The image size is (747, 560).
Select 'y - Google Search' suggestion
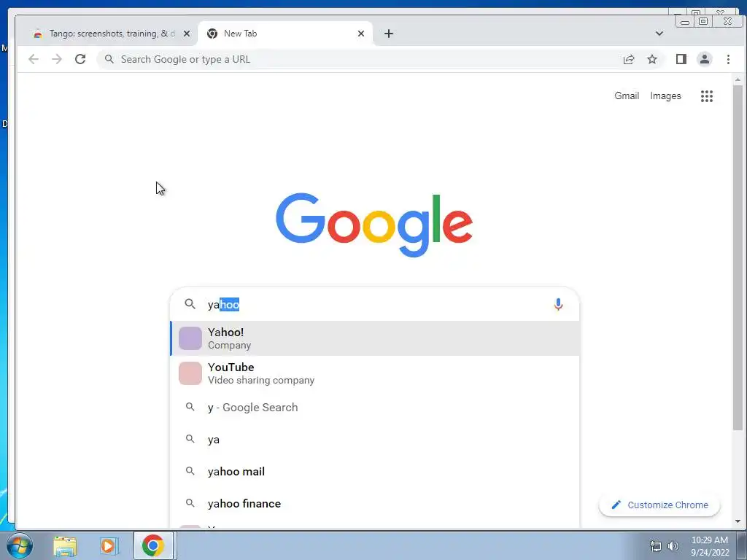pyautogui.click(x=375, y=407)
